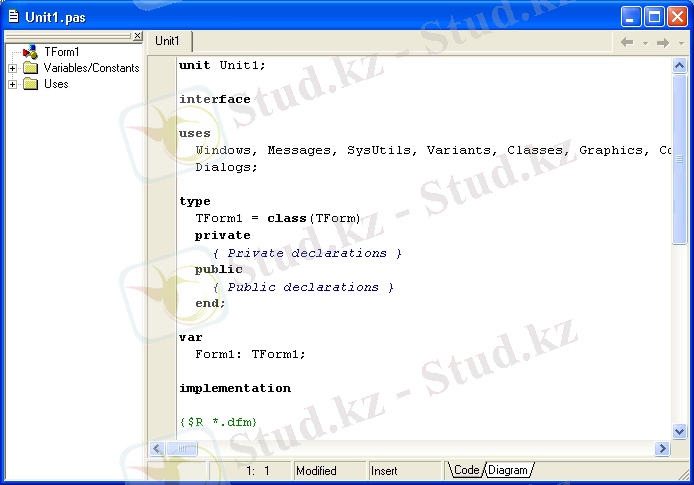The image size is (694, 485).
Task: Close the Code Explorer panel
Action: 138,35
